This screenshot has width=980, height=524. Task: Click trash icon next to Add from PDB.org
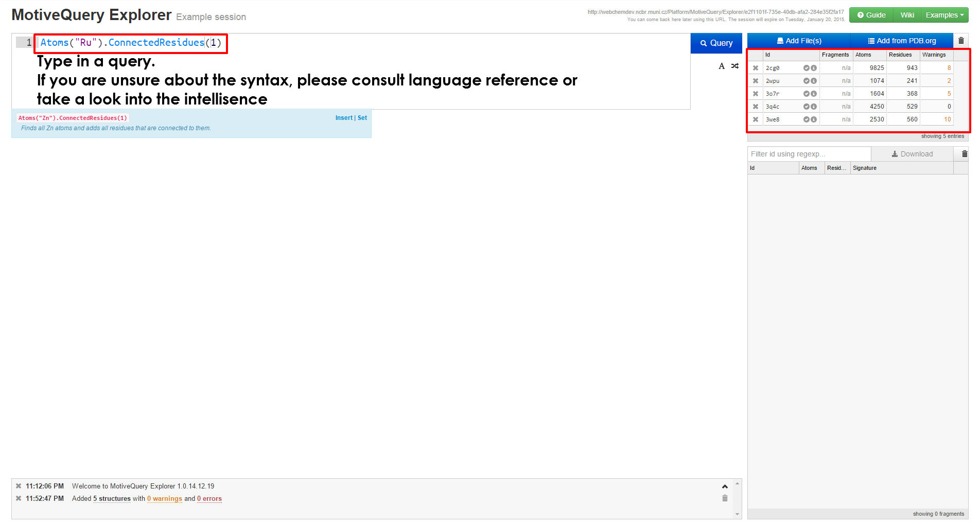[961, 41]
